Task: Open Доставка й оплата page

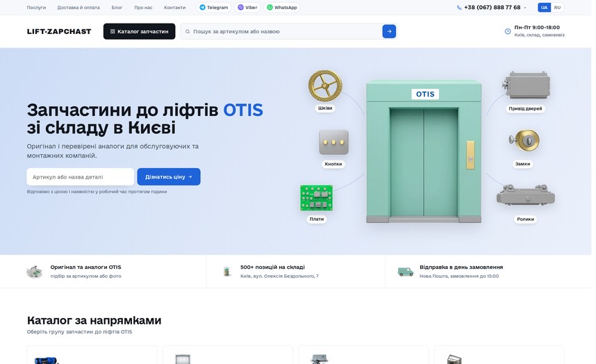Action: (x=78, y=8)
